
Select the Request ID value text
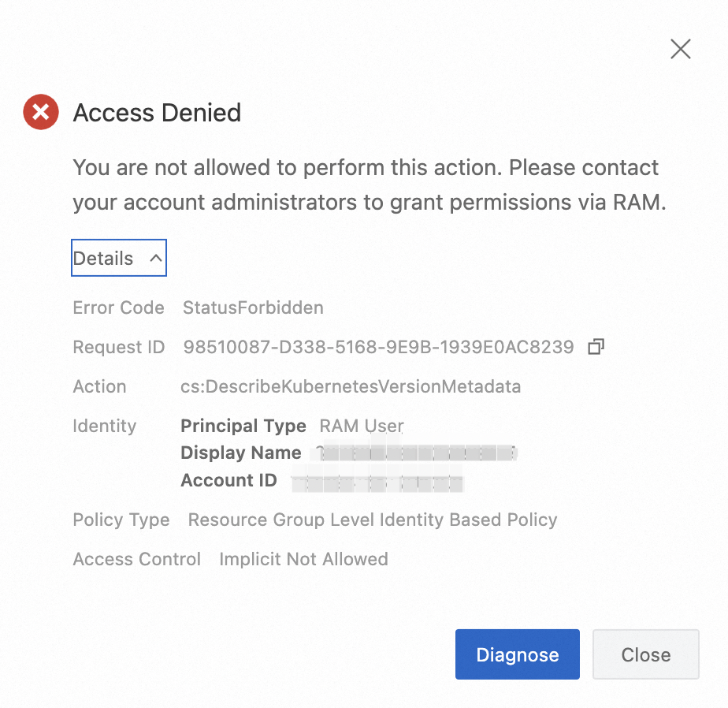click(x=378, y=347)
